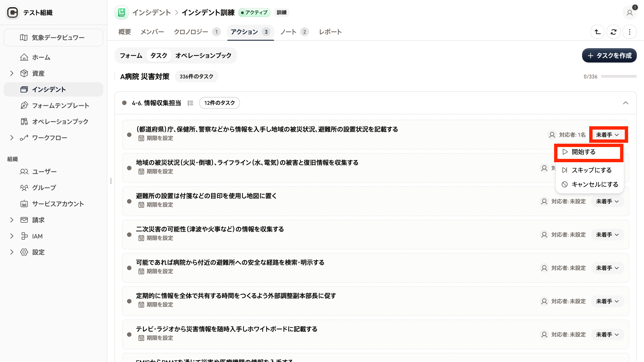Viewport: 644px width, 362px height.
Task: Click assignee icon for 都道府県庁 task
Action: coord(552,135)
